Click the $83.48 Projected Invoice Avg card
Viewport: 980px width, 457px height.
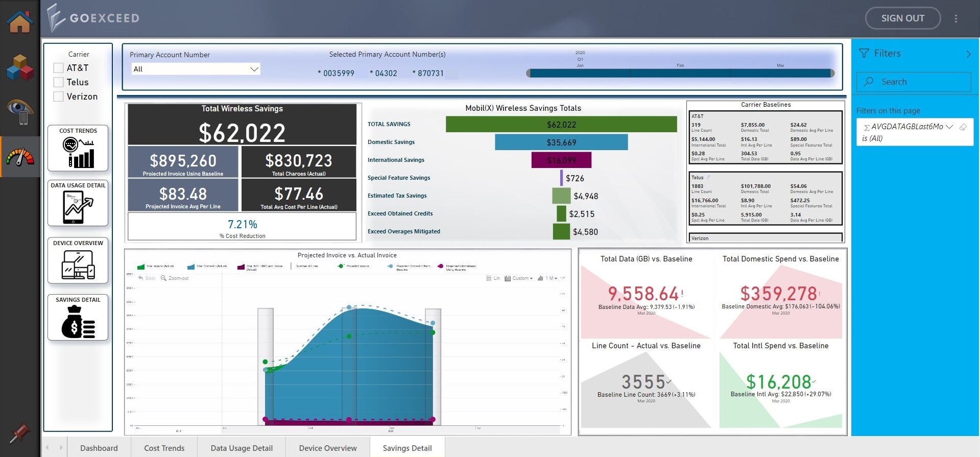point(183,195)
